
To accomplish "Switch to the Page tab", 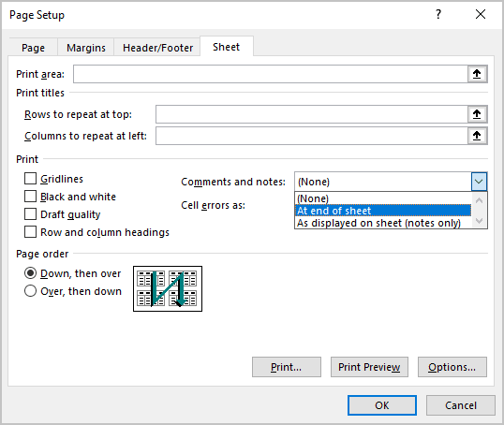I will point(33,48).
